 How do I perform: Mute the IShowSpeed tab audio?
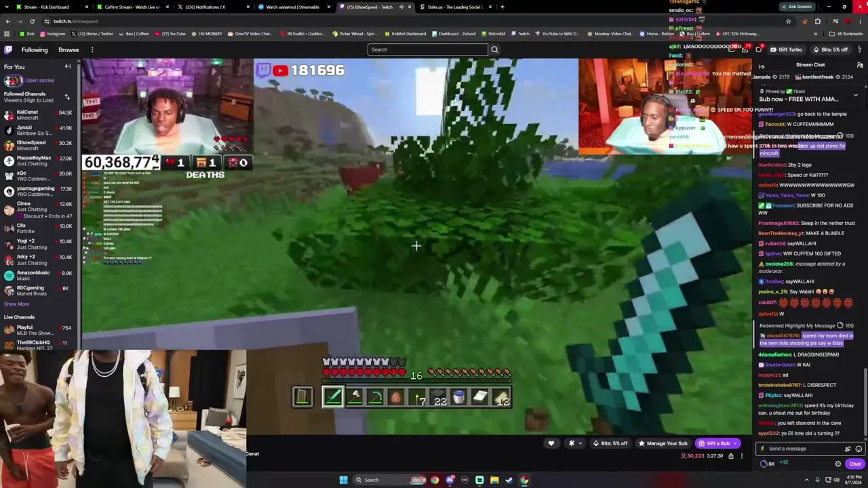click(x=401, y=7)
